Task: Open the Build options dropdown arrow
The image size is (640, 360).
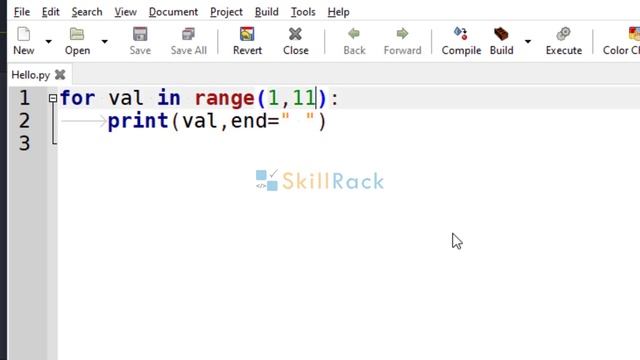Action: pos(528,42)
